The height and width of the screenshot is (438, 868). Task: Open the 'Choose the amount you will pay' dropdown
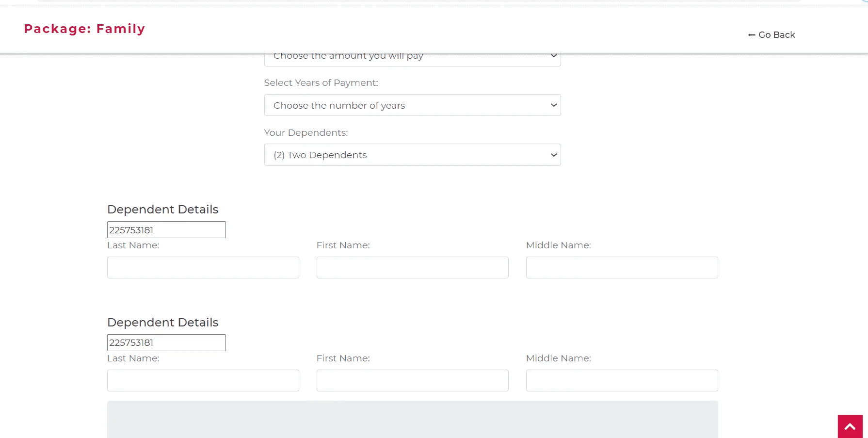(413, 60)
